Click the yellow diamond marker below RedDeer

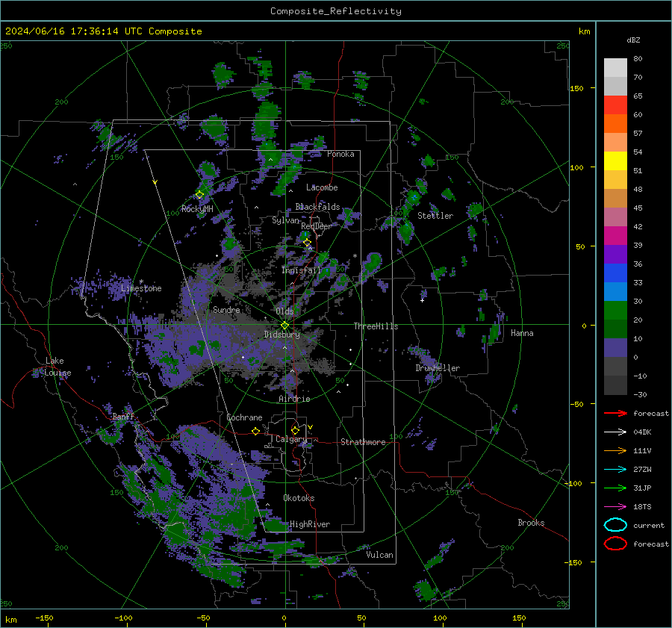coord(307,243)
